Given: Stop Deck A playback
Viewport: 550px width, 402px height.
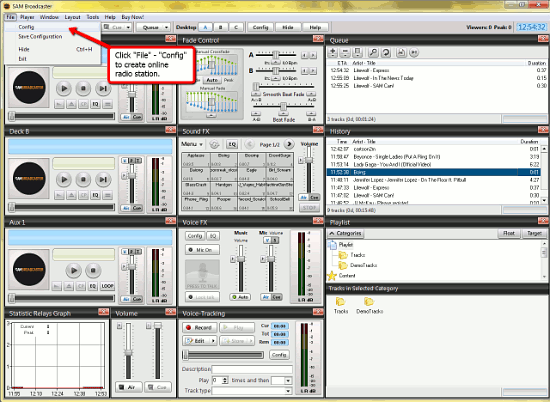Looking at the screenshot, I should 83,88.
